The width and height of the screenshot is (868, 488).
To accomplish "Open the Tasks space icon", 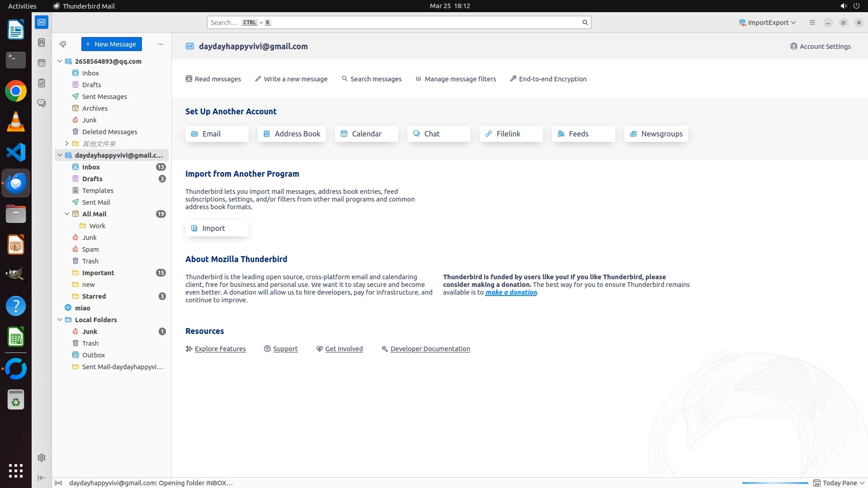I will coord(42,83).
